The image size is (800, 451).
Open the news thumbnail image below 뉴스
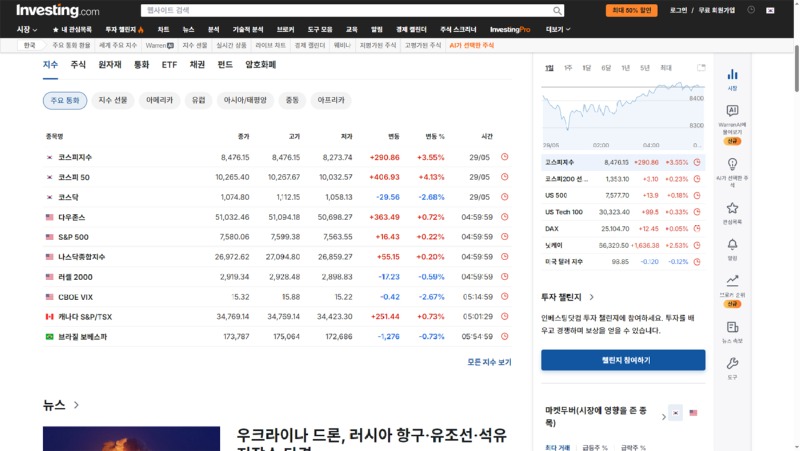pyautogui.click(x=131, y=439)
